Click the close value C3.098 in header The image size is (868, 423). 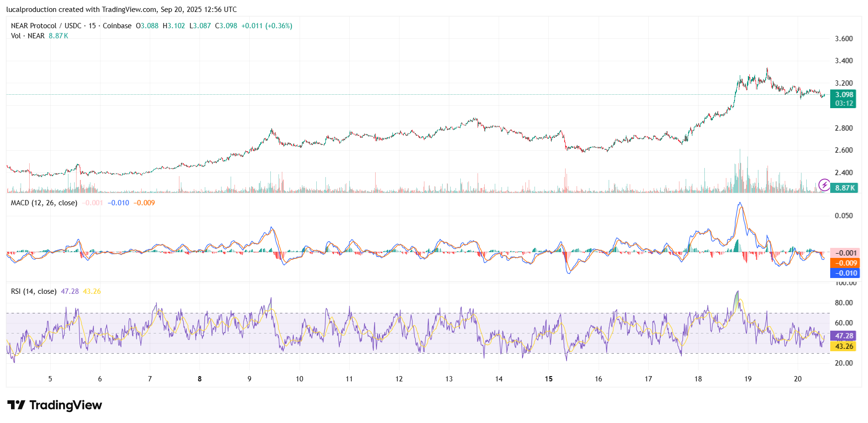[x=226, y=26]
